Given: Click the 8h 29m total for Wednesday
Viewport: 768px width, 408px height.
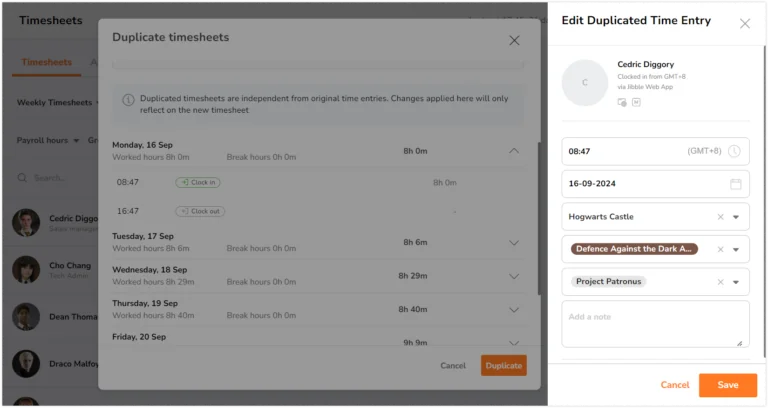Looking at the screenshot, I should pos(412,276).
